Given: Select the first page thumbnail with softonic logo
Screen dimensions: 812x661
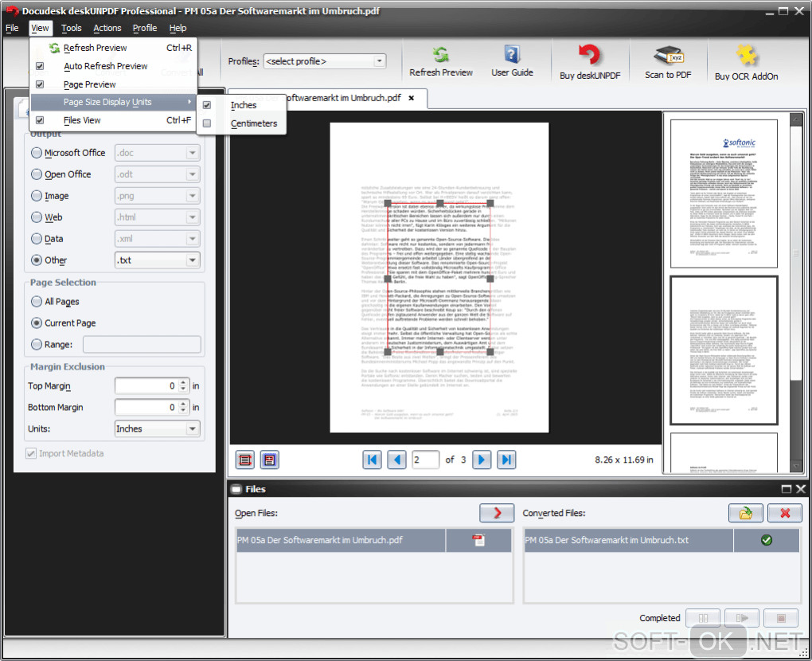Looking at the screenshot, I should (x=724, y=194).
